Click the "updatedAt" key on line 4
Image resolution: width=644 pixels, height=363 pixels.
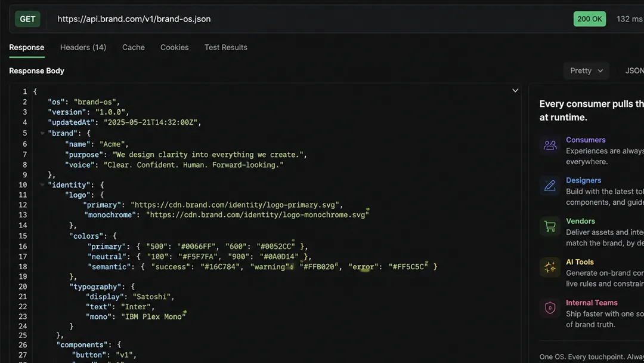(x=72, y=122)
